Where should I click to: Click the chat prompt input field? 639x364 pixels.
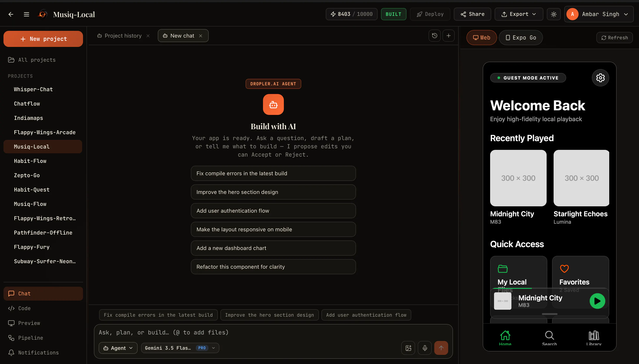273,333
